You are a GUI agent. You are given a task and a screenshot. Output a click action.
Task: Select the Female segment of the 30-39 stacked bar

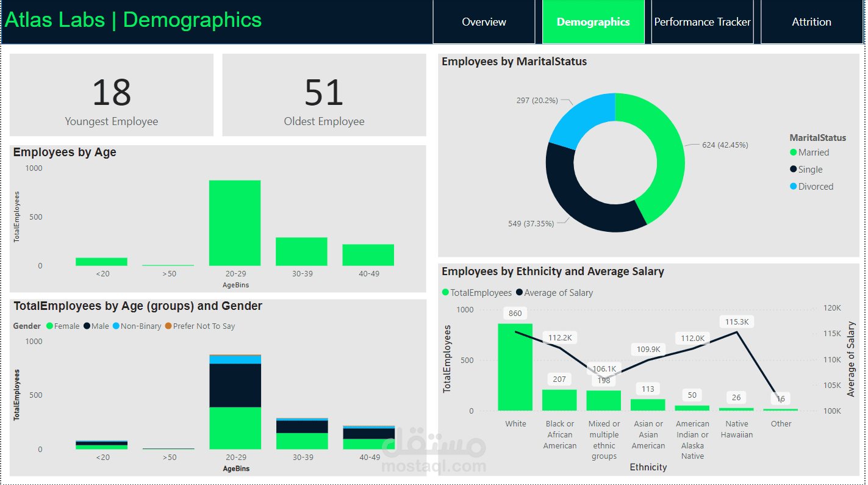[302, 441]
